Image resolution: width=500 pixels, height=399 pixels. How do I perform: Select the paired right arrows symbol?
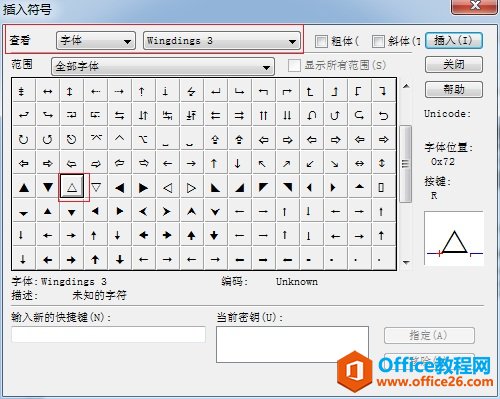click(x=239, y=115)
